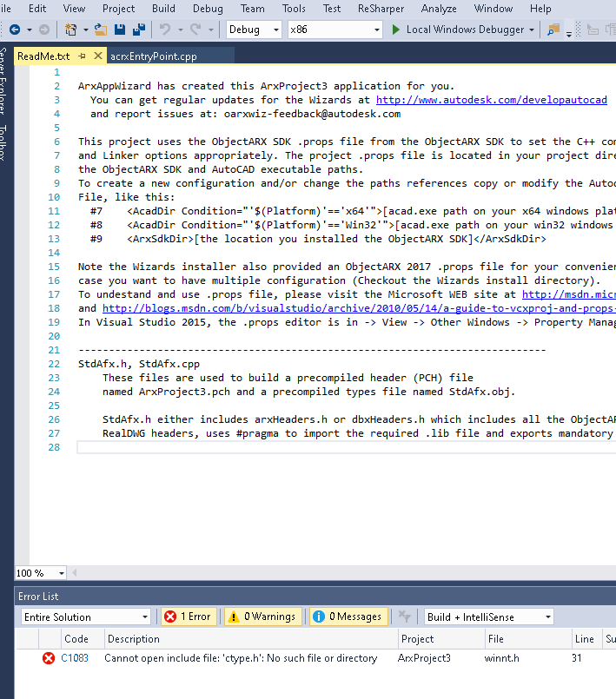This screenshot has height=699, width=616.
Task: Click the Redo arrow icon
Action: point(195,30)
